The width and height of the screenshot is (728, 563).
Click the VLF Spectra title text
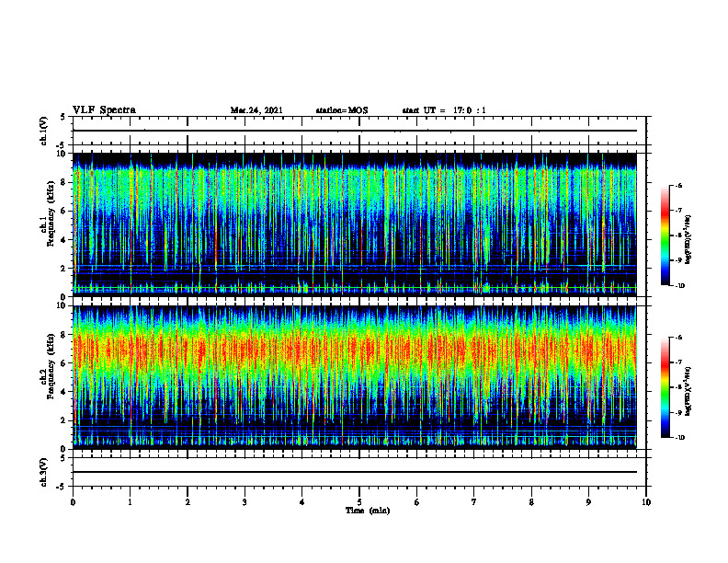click(x=104, y=110)
